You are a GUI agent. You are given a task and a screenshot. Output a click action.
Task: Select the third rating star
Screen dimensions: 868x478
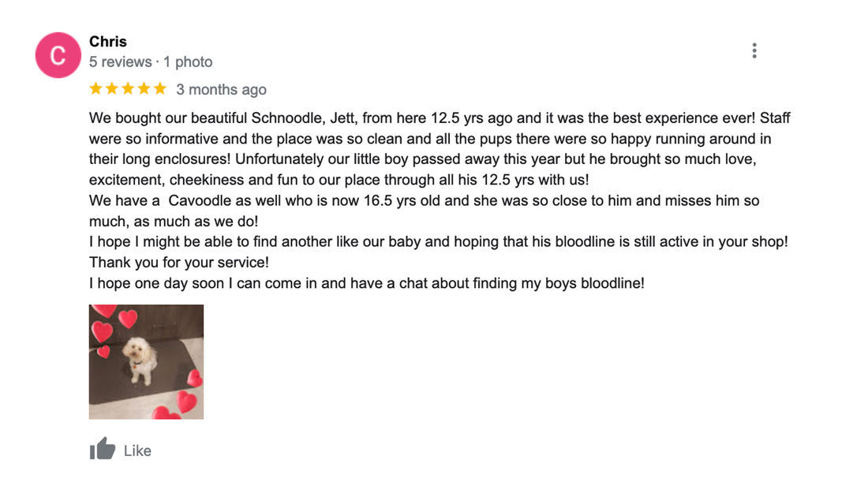pos(128,88)
